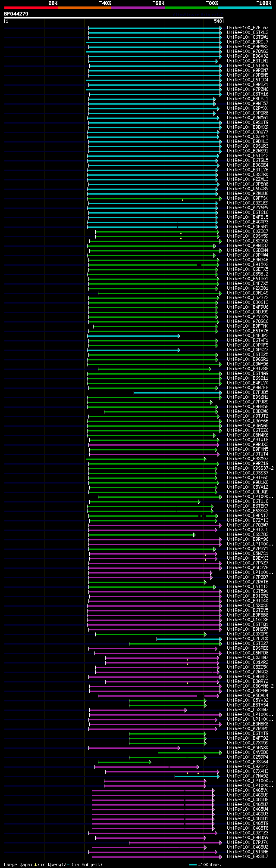Select the UniRef100_Q10LS6 label
The height and width of the screenshot is (868, 276).
pyautogui.click(x=248, y=620)
